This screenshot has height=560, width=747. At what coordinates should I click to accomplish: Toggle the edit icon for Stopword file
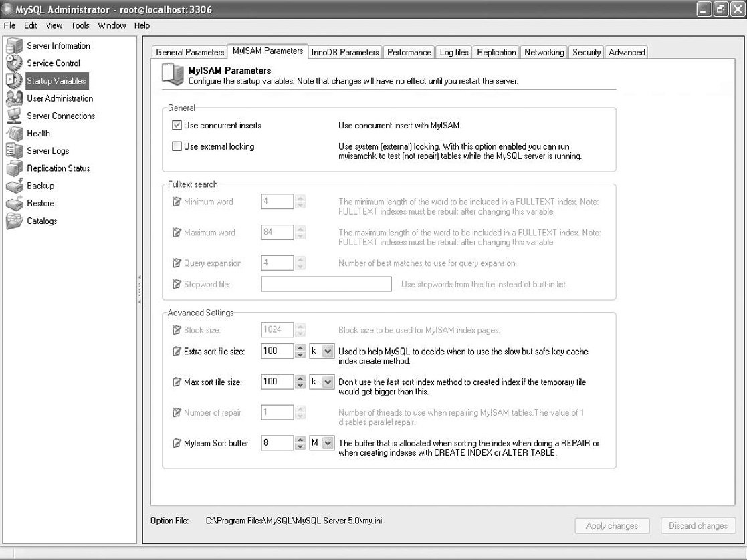click(177, 284)
